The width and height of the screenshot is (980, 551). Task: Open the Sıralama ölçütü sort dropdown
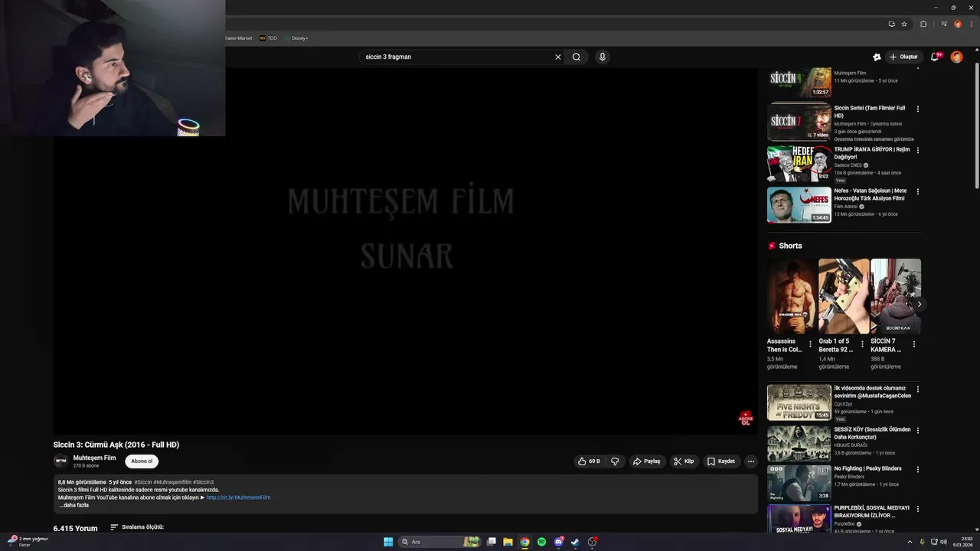(x=137, y=527)
